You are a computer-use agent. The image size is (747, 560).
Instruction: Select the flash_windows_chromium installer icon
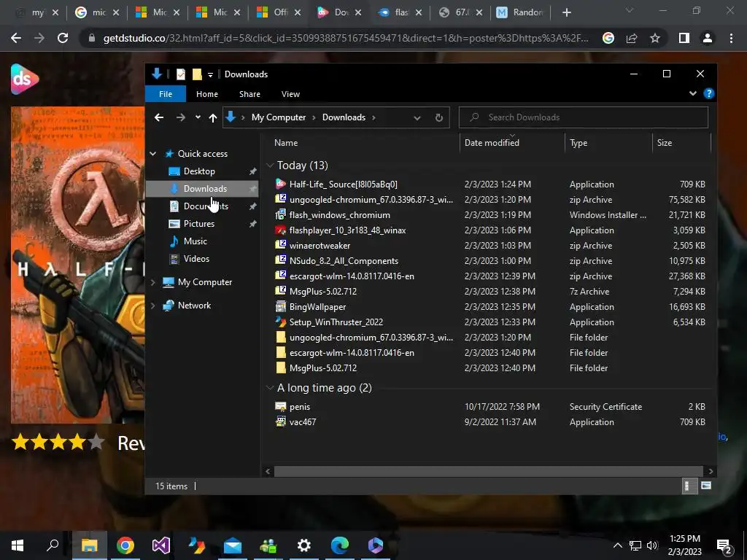click(281, 215)
